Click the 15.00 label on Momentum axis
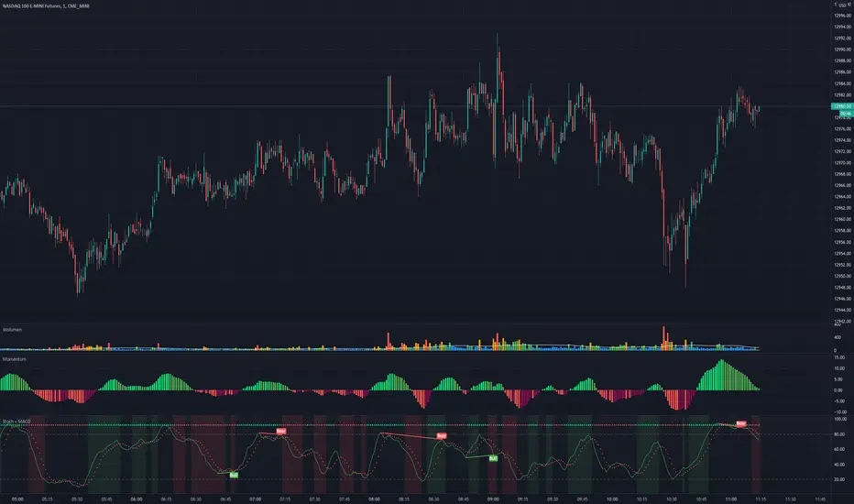This screenshot has height=504, width=854. click(840, 357)
